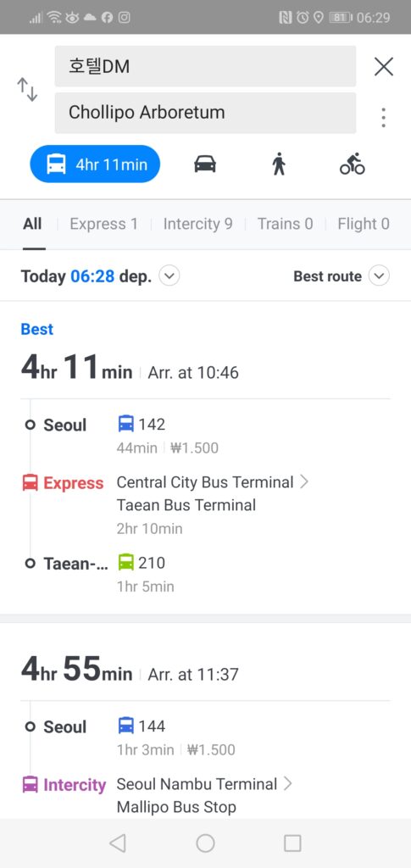Expand the Seoul Nambu Terminal chevron
Viewport: 411px width, 868px height.
pyautogui.click(x=287, y=784)
